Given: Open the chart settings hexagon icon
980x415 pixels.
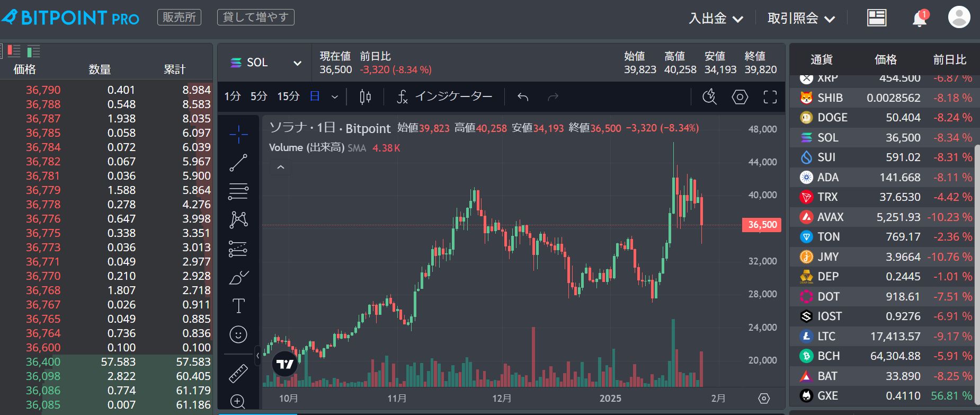Looking at the screenshot, I should pos(740,97).
